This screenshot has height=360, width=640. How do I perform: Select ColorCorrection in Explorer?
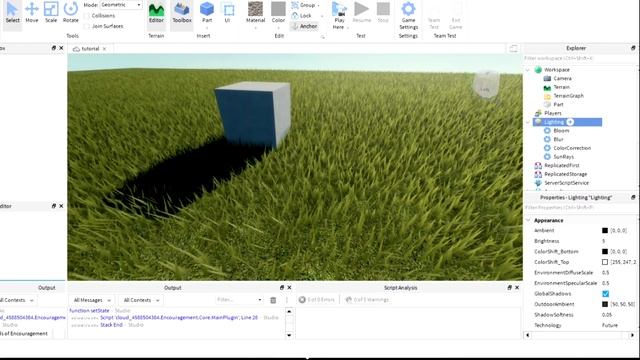(572, 148)
